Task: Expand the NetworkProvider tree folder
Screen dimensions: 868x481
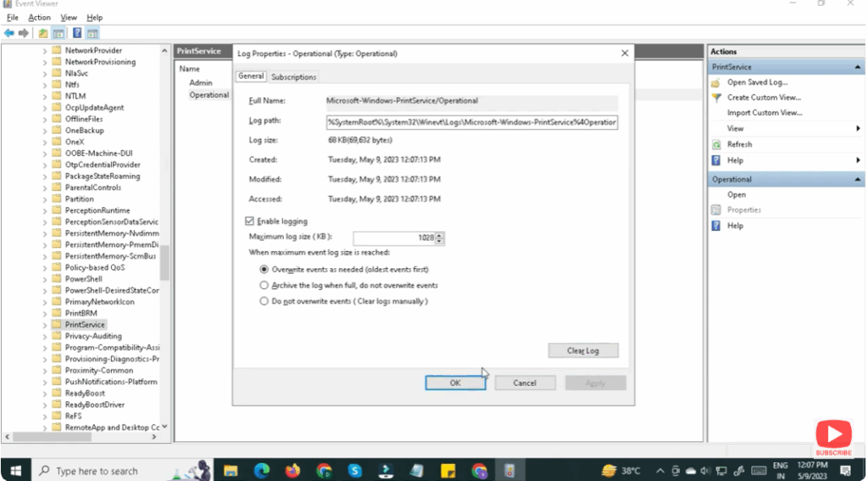Action: [x=44, y=50]
